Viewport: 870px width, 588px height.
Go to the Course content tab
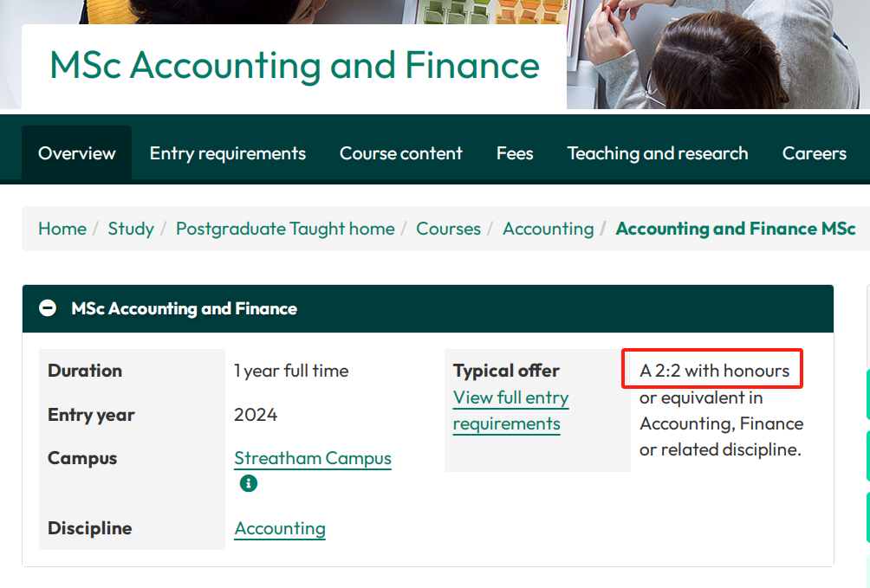point(401,153)
